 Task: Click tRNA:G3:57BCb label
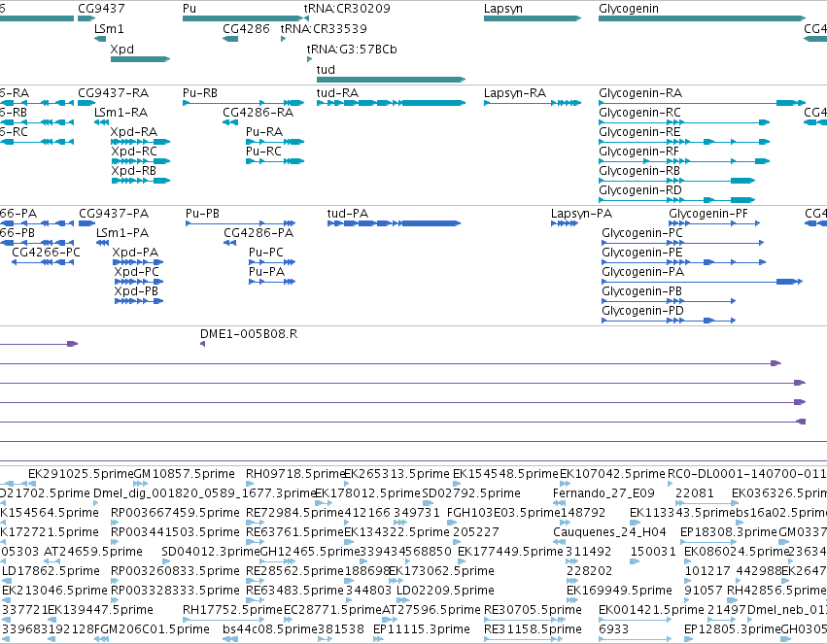point(352,49)
